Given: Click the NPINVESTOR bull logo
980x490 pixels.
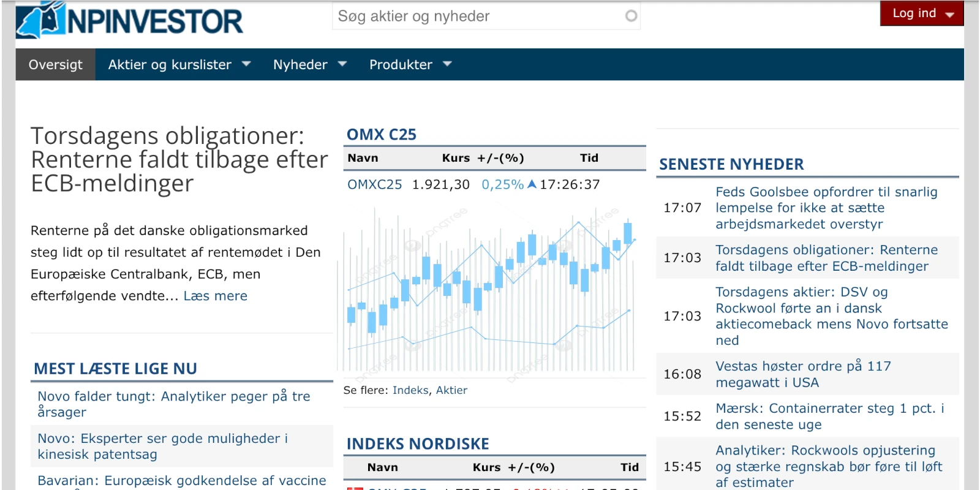Looking at the screenshot, I should pos(40,21).
